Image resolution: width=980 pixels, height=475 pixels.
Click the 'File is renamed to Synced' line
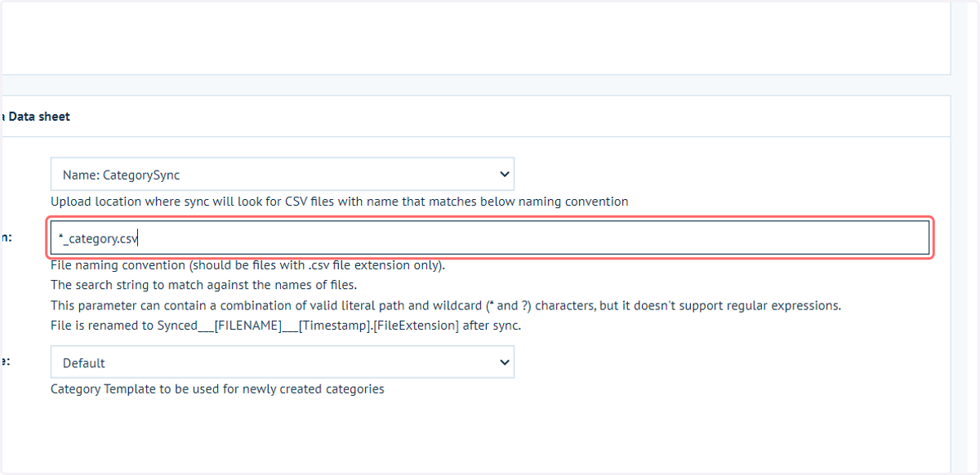286,326
